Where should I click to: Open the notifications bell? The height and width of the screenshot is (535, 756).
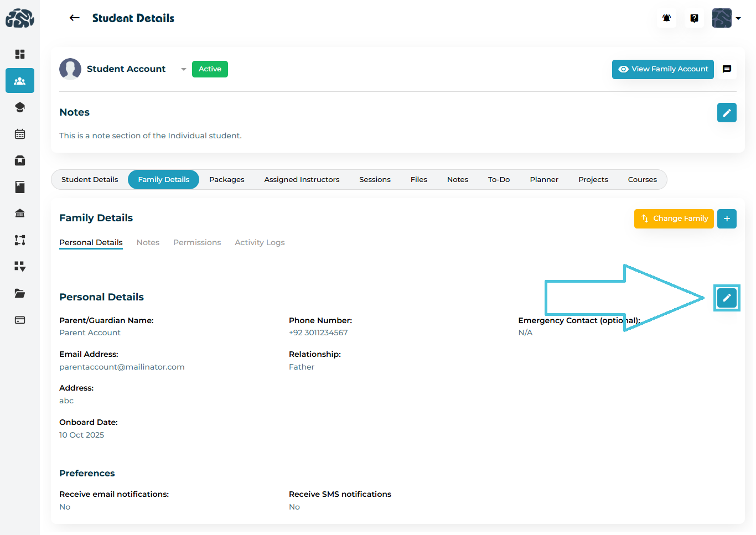[x=666, y=18]
